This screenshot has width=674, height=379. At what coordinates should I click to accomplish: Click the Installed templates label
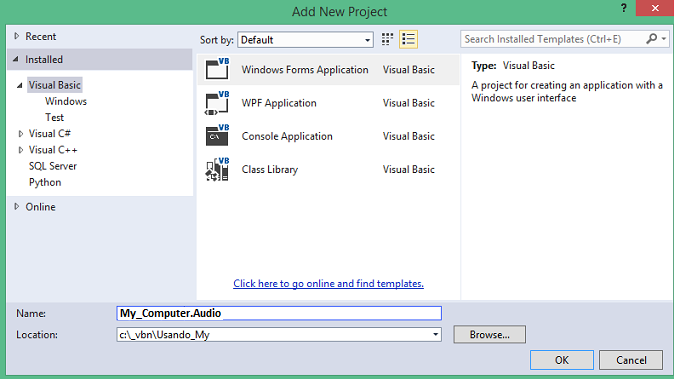[44, 59]
